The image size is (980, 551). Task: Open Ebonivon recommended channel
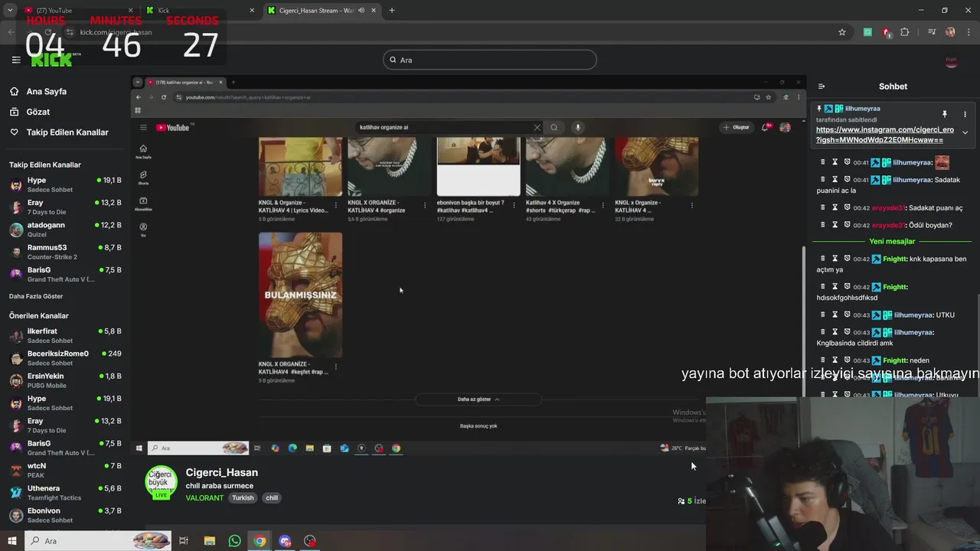65,515
